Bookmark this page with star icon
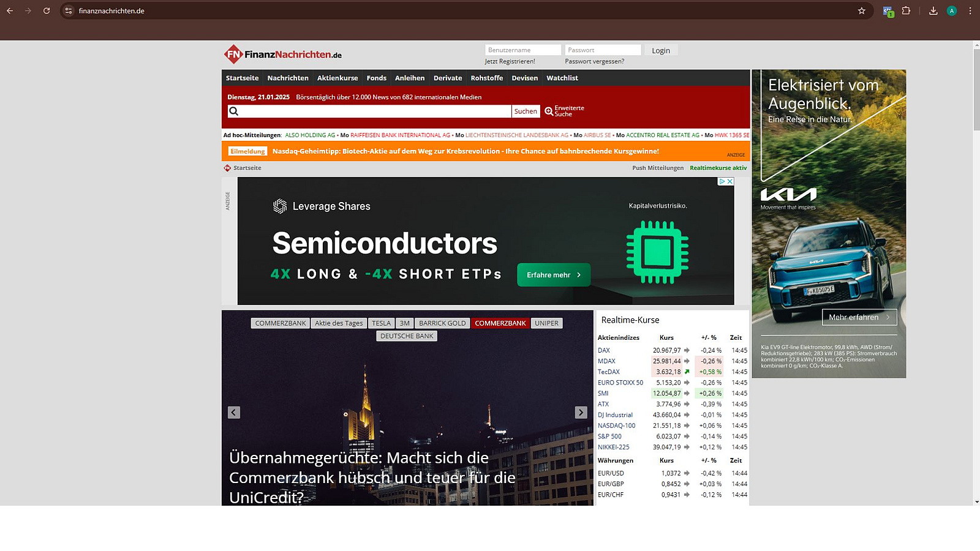Screen dimensions: 980x551 click(x=862, y=10)
